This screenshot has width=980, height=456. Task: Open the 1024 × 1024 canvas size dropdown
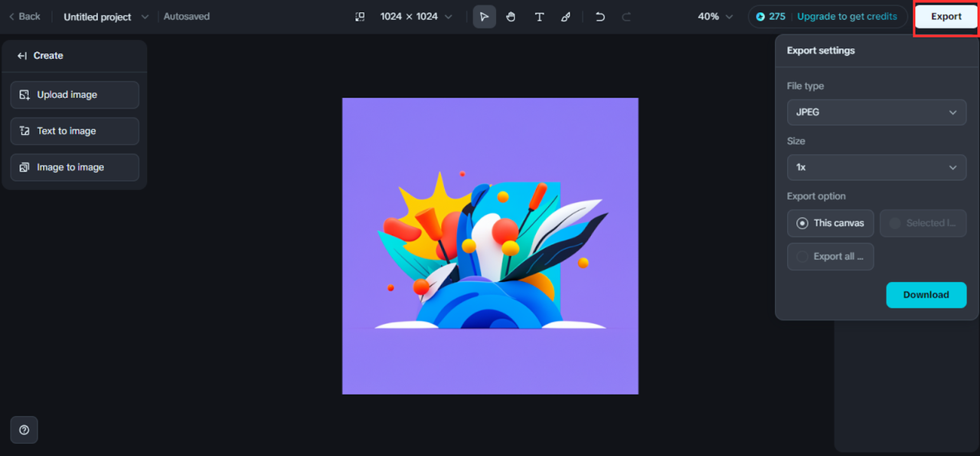pos(416,17)
